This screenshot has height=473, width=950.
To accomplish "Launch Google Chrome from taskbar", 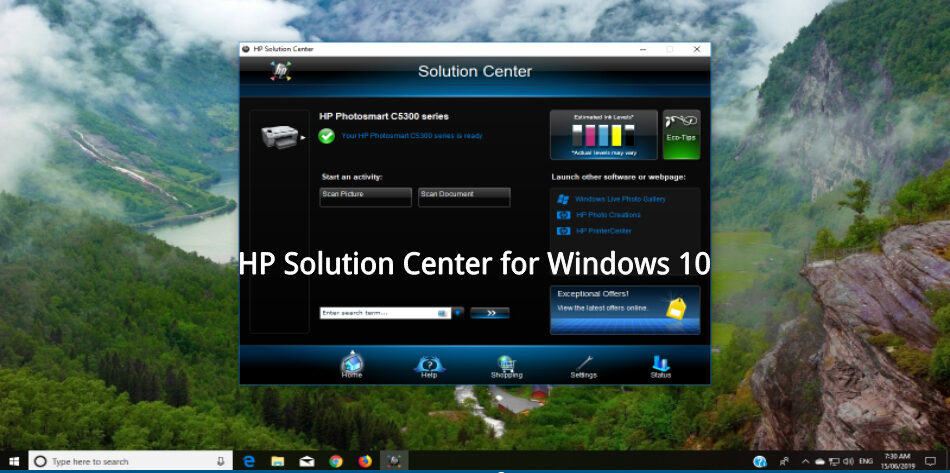I will (x=336, y=461).
